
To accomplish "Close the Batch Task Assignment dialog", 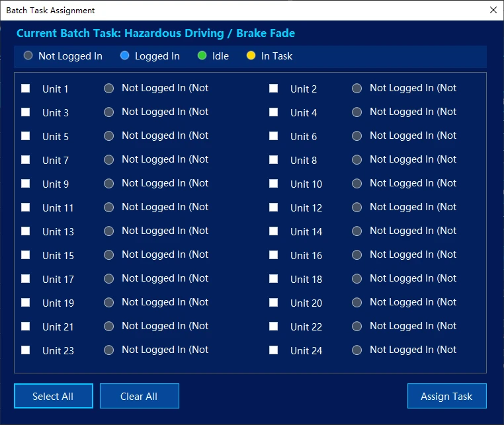I will click(x=493, y=10).
